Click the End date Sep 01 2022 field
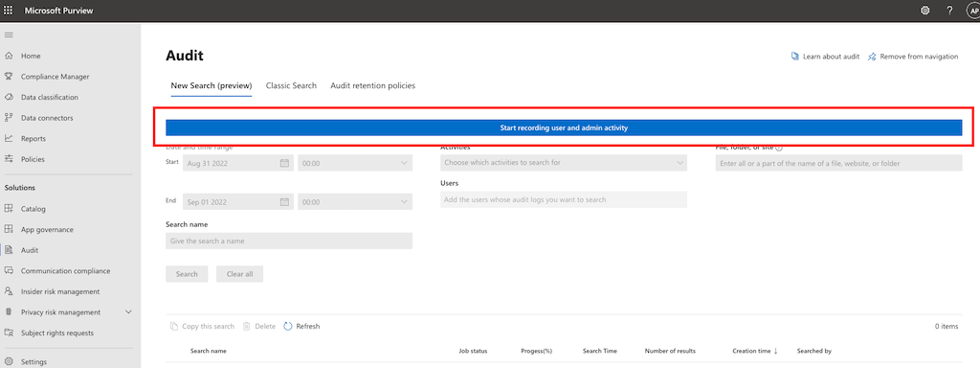The width and height of the screenshot is (980, 368). (x=238, y=201)
